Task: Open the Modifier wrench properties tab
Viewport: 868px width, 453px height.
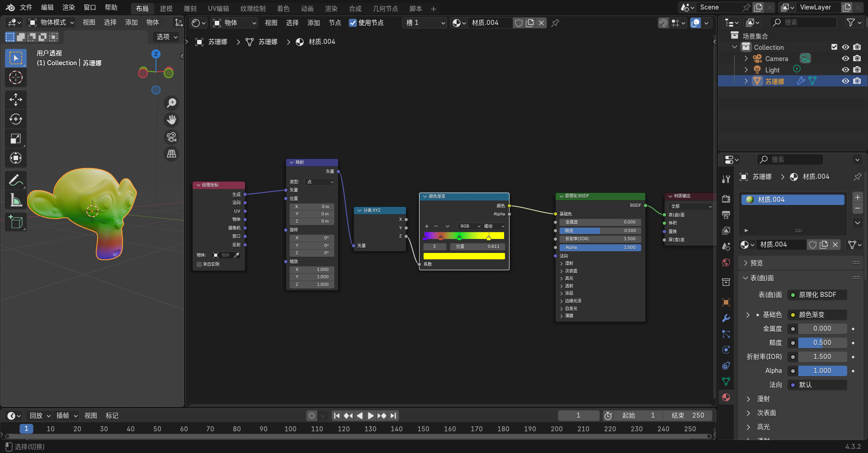Action: point(726,318)
